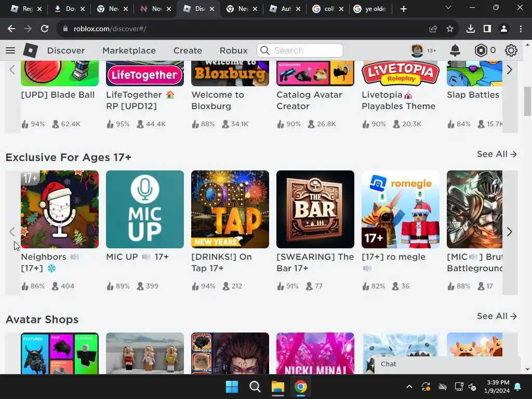This screenshot has width=532, height=399.
Task: Open the Windows notification bell in tray
Action: 518,387
